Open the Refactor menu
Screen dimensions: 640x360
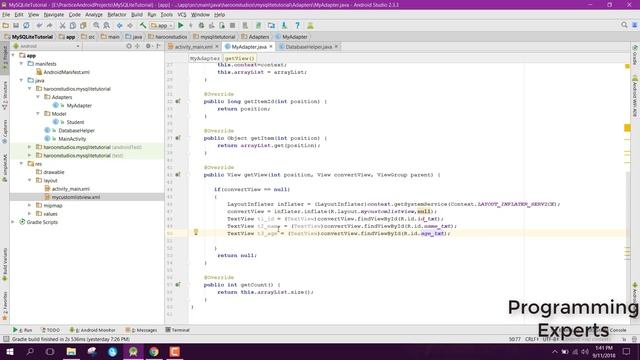point(117,14)
